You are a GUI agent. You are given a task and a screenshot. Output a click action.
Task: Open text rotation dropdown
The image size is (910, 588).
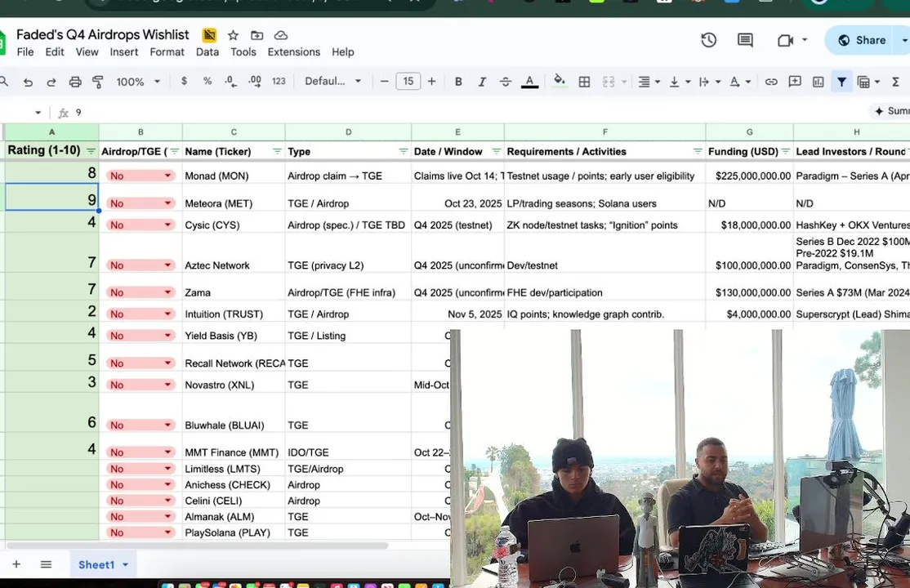click(x=740, y=82)
